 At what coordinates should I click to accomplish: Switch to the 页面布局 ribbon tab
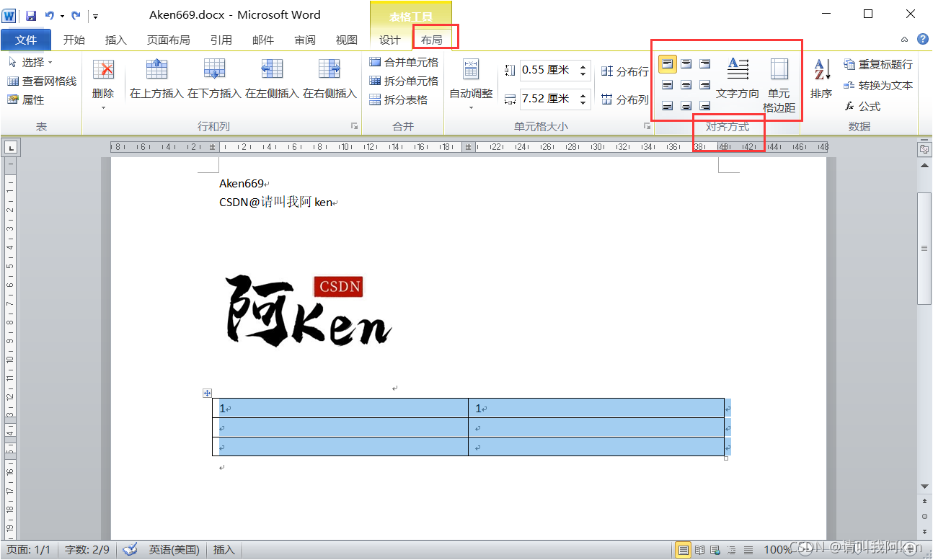[x=168, y=40]
